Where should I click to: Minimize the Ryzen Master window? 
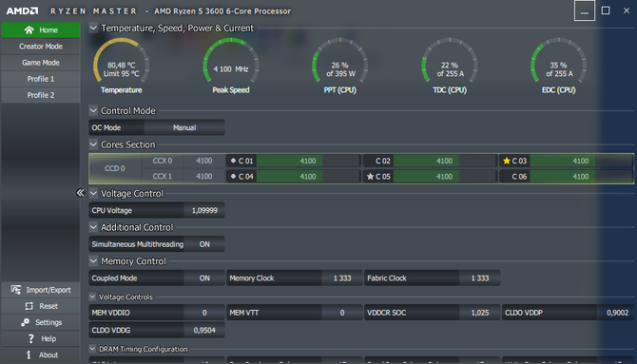(585, 10)
